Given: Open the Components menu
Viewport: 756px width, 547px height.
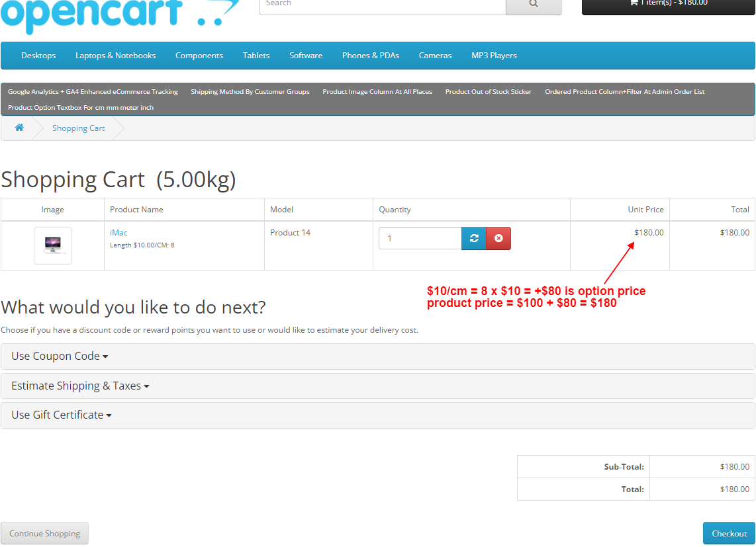Looking at the screenshot, I should 199,56.
